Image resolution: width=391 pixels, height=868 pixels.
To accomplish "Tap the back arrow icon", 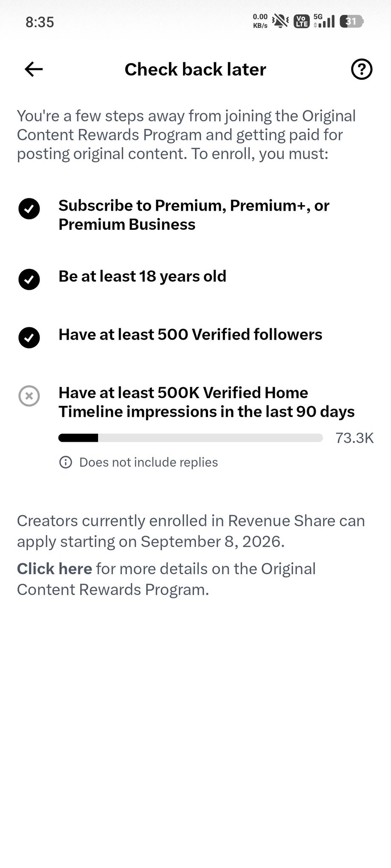I will tap(34, 69).
